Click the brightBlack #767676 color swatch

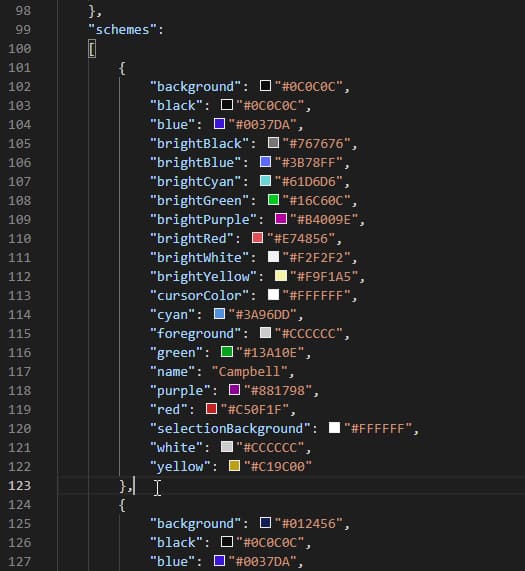(273, 143)
